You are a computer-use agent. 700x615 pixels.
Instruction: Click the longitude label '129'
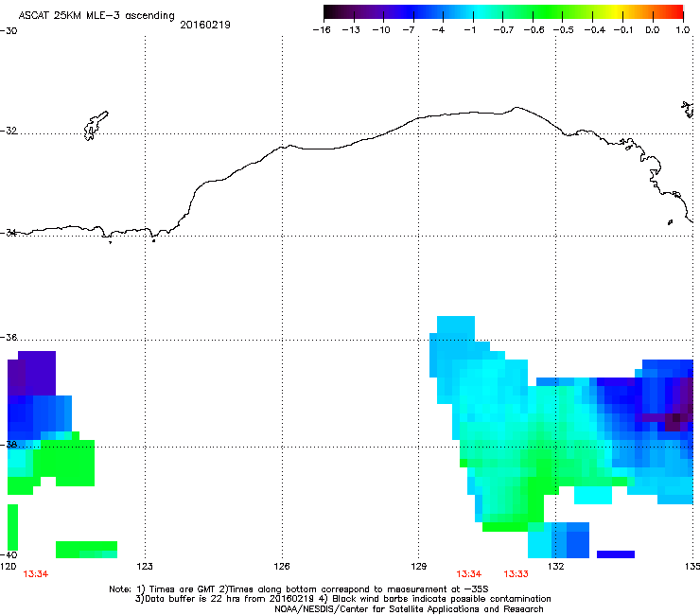(418, 567)
